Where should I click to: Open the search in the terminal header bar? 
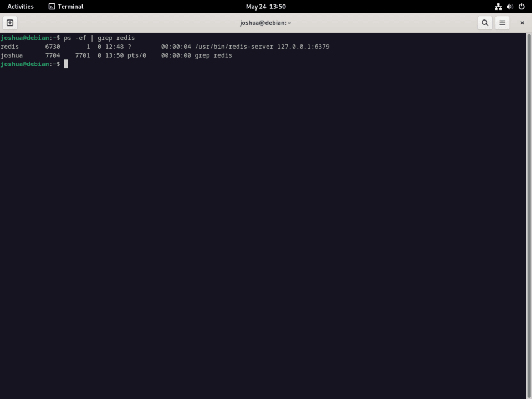pyautogui.click(x=484, y=23)
